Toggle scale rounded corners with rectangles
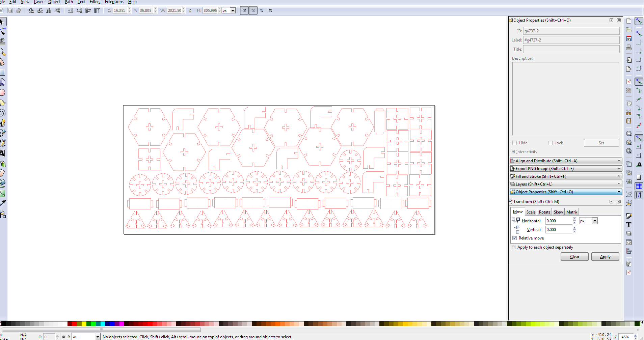This screenshot has width=644, height=340. pyautogui.click(x=253, y=10)
